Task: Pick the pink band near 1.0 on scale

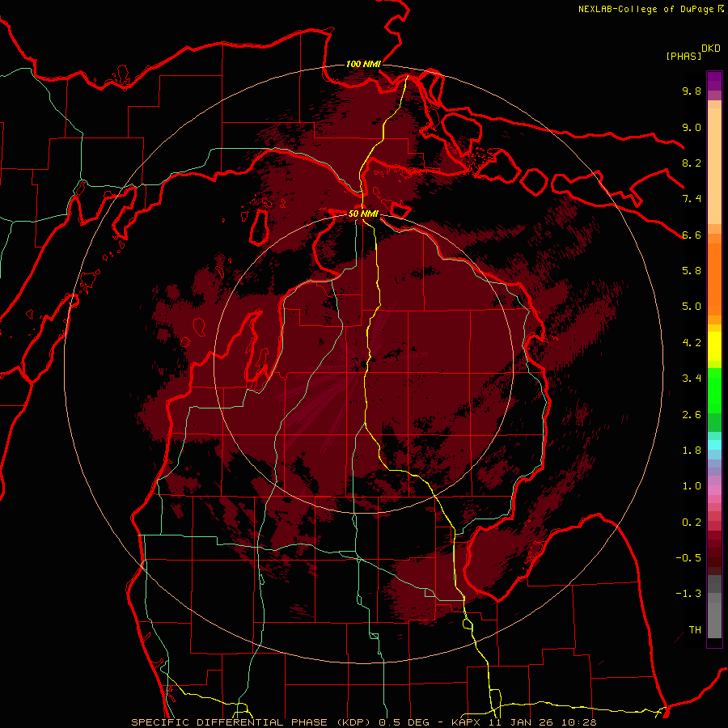Action: pos(714,489)
